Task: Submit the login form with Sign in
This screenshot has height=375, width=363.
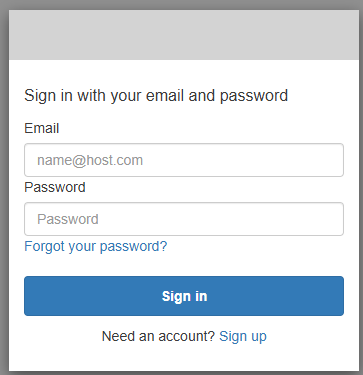Action: tap(184, 296)
